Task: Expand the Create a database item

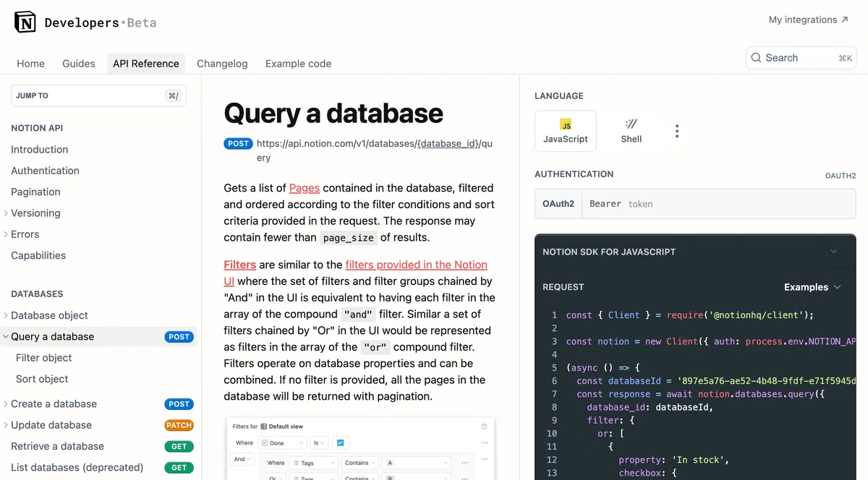Action: pos(6,404)
